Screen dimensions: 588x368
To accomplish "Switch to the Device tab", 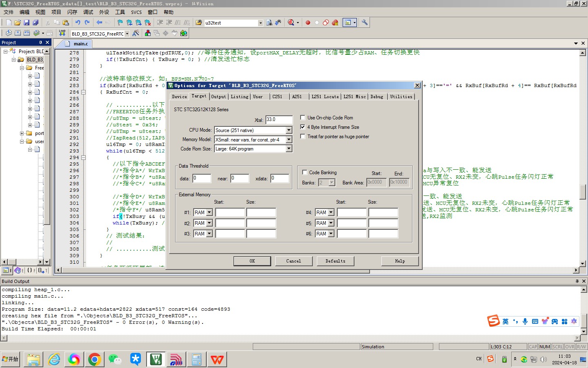I will pos(179,96).
